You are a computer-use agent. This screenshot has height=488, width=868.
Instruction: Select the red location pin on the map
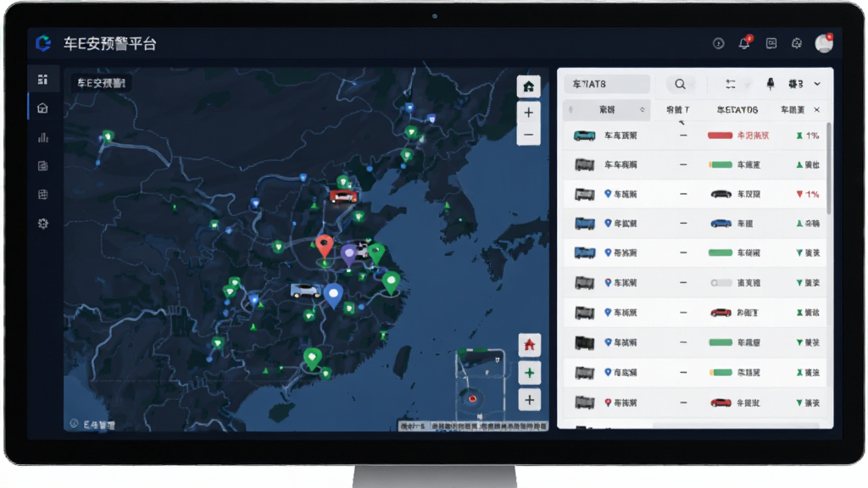pyautogui.click(x=325, y=245)
